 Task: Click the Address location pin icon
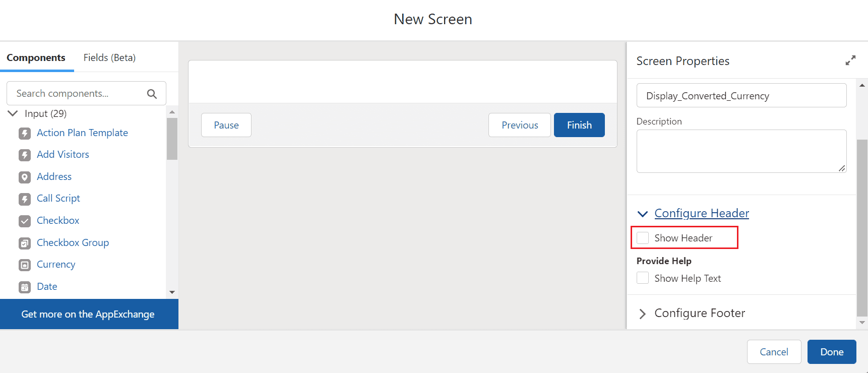[x=25, y=177]
